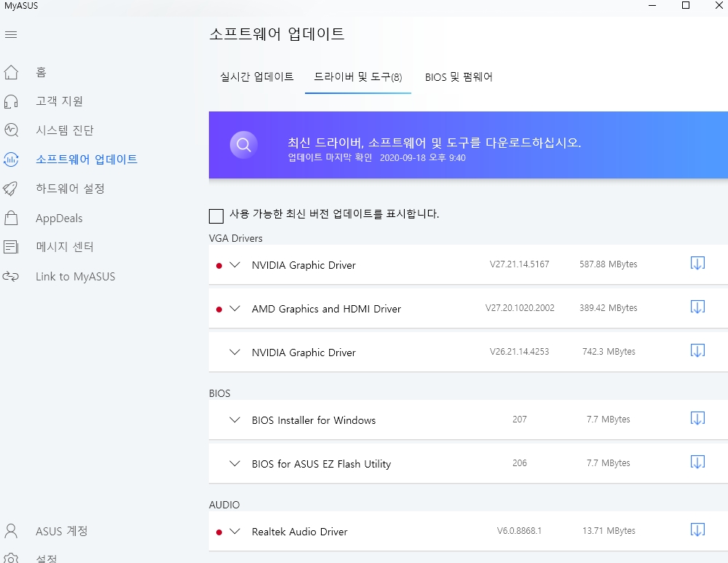The image size is (728, 563).
Task: Click the ASUS account person icon
Action: (x=11, y=531)
